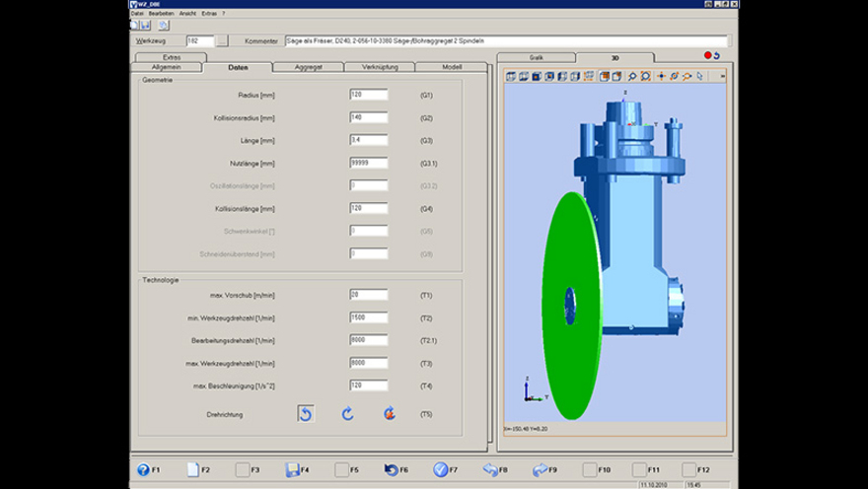Click the save disk icon in top toolbar
This screenshot has width=868, height=489.
(145, 25)
